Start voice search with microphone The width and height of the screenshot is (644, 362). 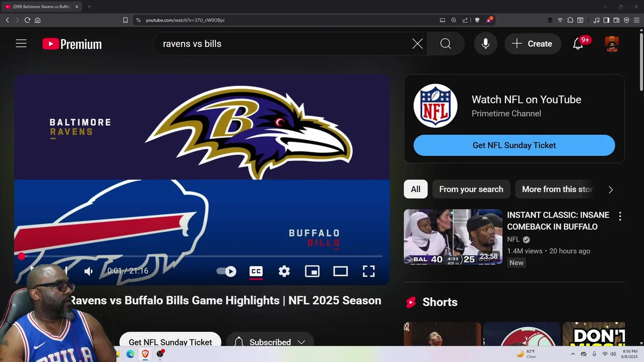(x=486, y=44)
